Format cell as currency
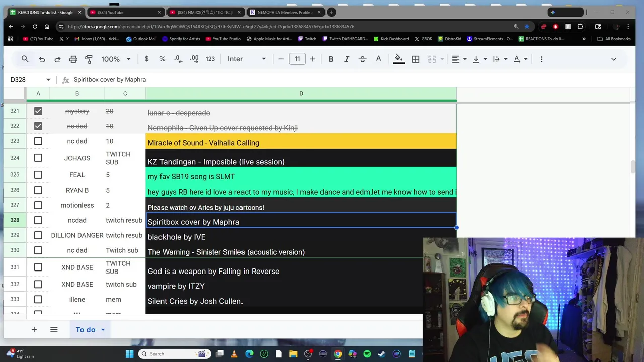Image resolution: width=644 pixels, height=362 pixels. pyautogui.click(x=146, y=59)
